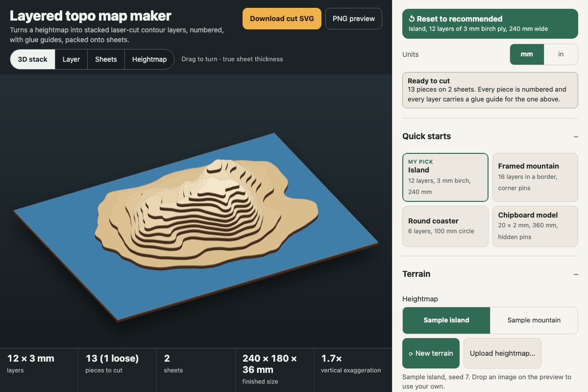Click the 'Heightmap' field label

coord(420,299)
